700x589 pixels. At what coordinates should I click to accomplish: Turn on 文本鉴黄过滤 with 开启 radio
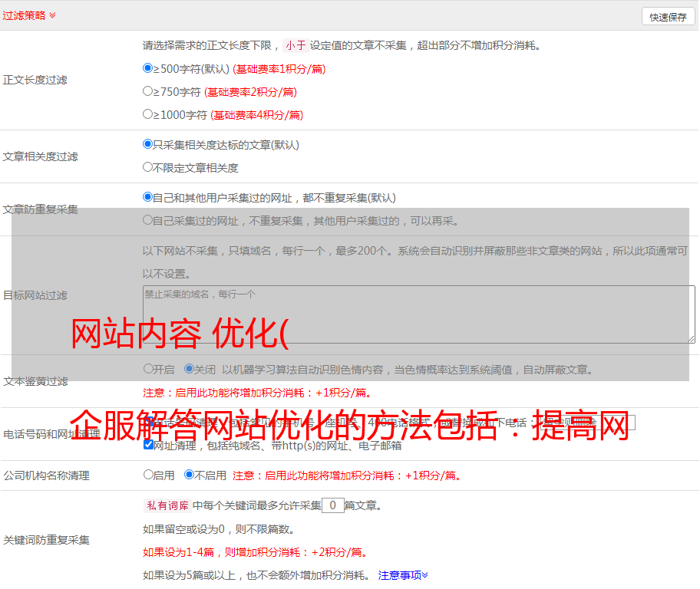148,369
